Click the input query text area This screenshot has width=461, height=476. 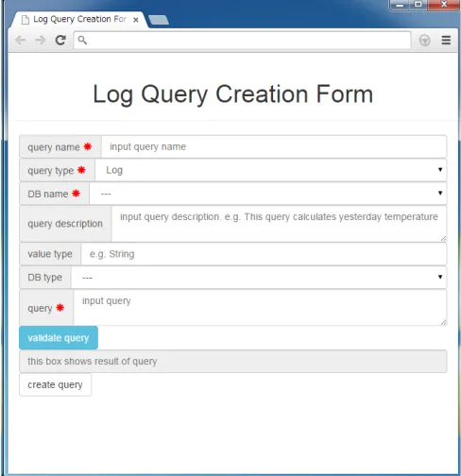(x=260, y=308)
